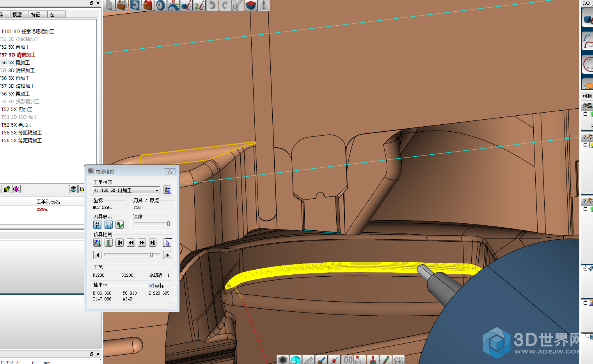The width and height of the screenshot is (593, 364).
Task: Toggle the 坐标 checkbox in 轴坐标 section
Action: coord(151,286)
